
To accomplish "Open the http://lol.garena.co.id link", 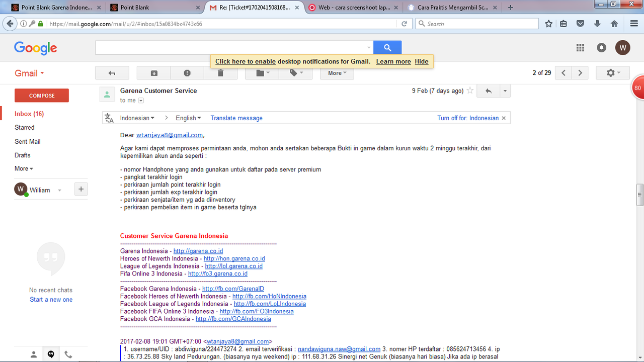I will click(234, 266).
